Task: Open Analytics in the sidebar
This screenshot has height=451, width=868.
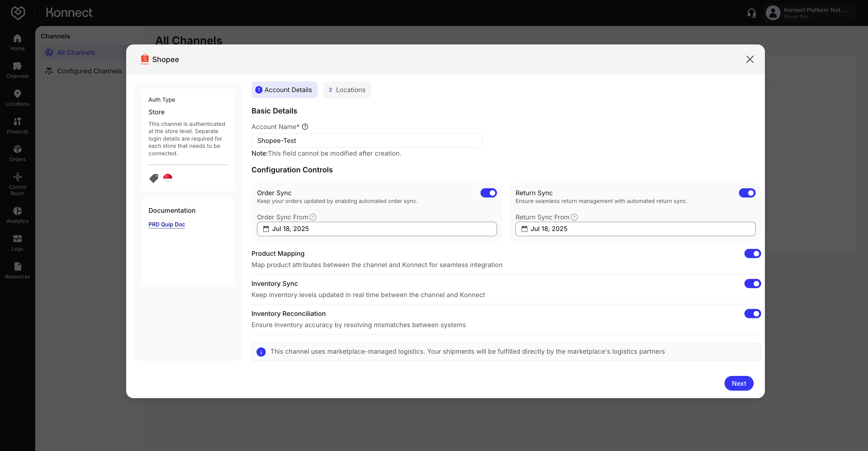Action: pos(17,215)
